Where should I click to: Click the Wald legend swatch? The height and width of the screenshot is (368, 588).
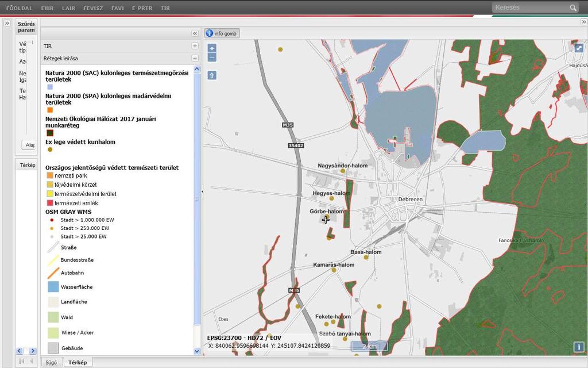(x=53, y=317)
